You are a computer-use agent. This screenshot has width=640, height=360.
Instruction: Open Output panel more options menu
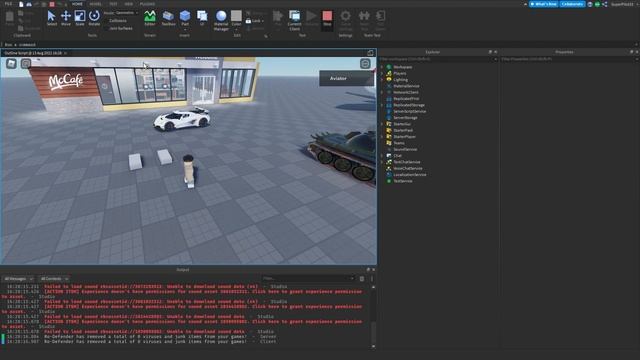[x=372, y=279]
